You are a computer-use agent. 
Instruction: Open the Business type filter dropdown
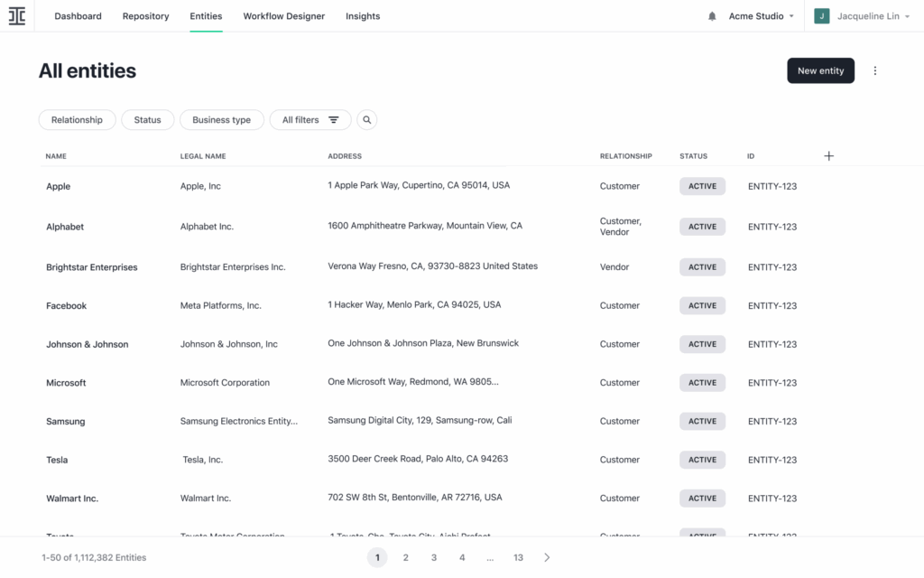point(221,119)
